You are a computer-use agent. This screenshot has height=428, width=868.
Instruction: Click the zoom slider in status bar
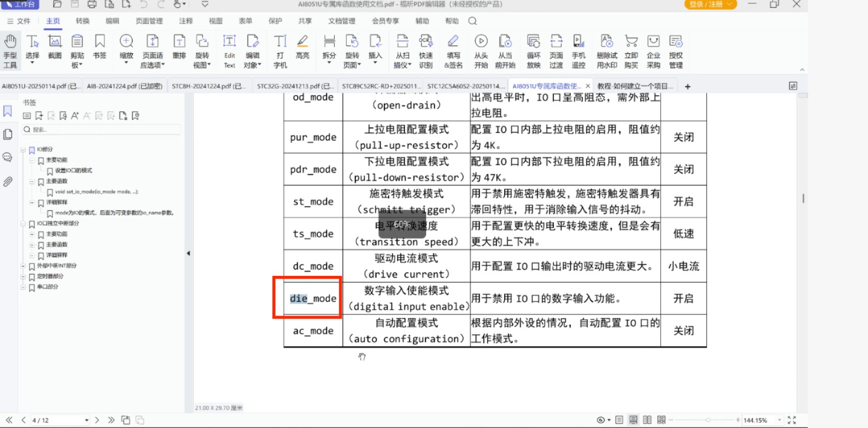click(707, 420)
